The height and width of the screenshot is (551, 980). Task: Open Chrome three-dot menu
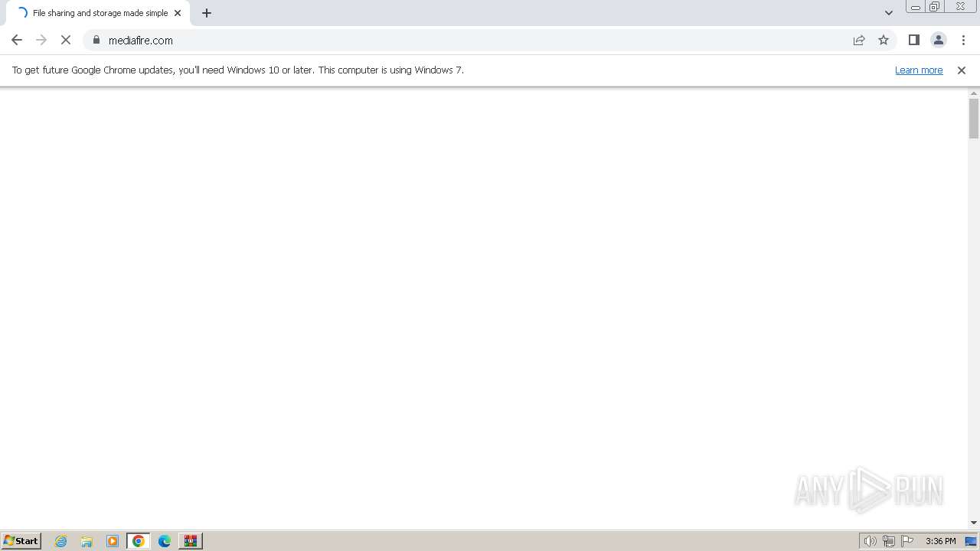(x=963, y=41)
